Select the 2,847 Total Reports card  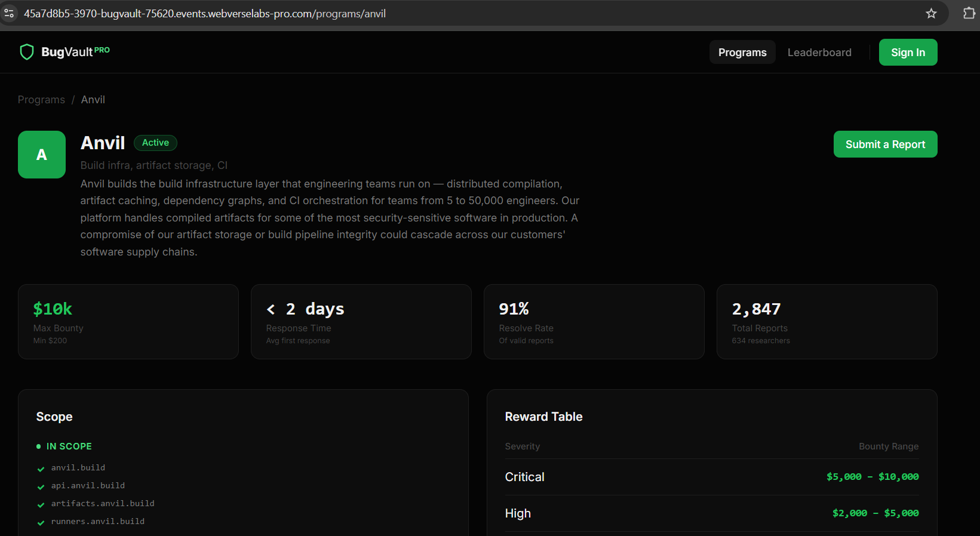coord(827,322)
